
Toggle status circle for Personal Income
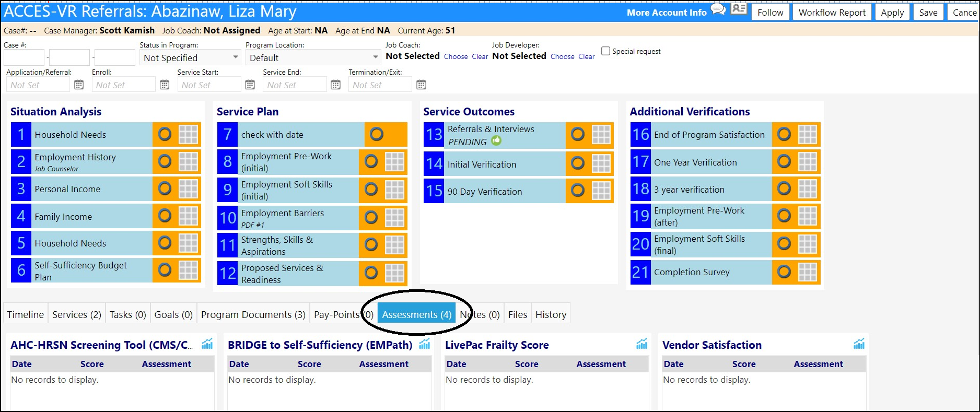[165, 189]
